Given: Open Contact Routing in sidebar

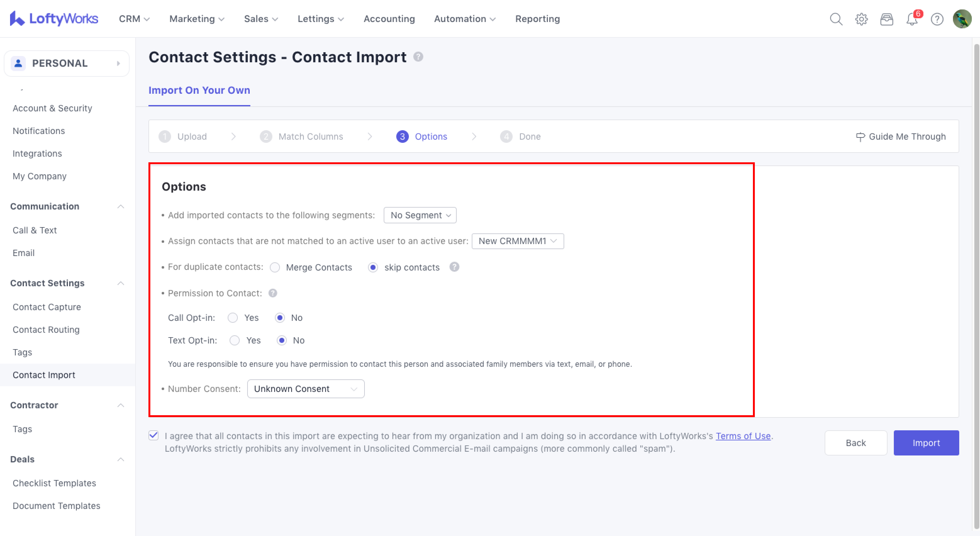Looking at the screenshot, I should [x=46, y=330].
